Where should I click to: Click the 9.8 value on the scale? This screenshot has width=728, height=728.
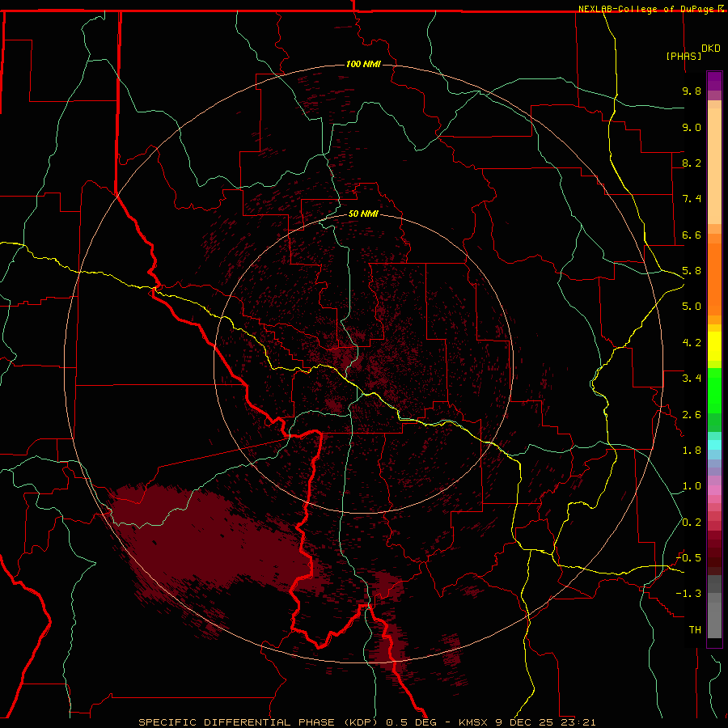coord(692,91)
